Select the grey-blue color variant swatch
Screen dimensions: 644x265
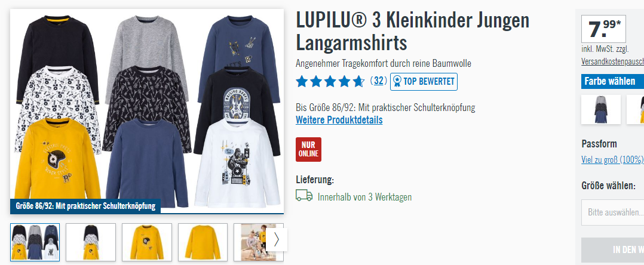(601, 110)
